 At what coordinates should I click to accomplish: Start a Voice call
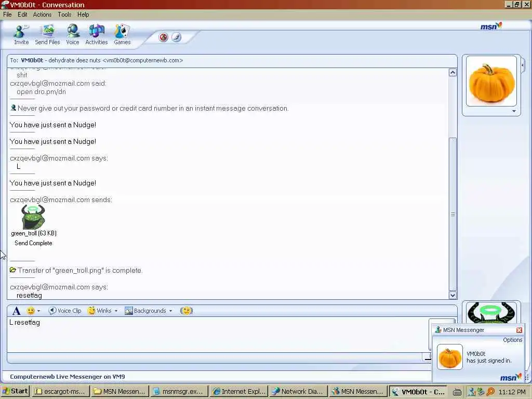point(73,35)
